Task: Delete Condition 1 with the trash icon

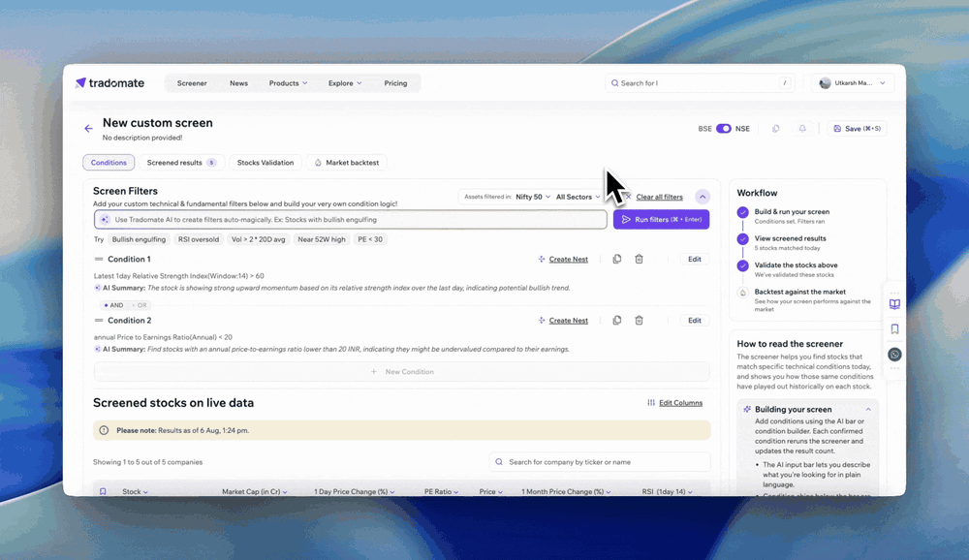Action: (639, 259)
